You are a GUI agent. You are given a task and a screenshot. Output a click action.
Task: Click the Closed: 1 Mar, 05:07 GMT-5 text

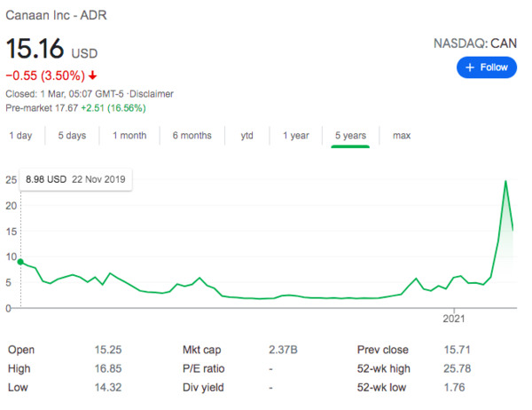(x=65, y=94)
